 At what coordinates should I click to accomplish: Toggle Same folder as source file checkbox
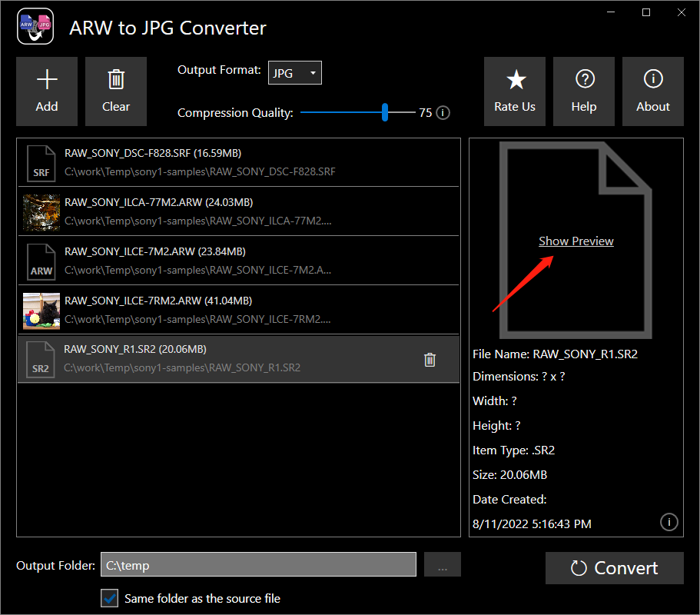110,598
